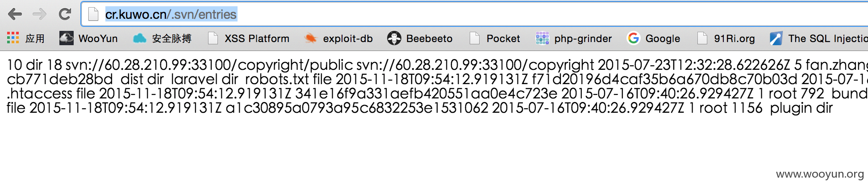Image resolution: width=868 pixels, height=187 pixels.
Task: Click the cloud icon for 安全脉搏 bookmark
Action: point(140,38)
